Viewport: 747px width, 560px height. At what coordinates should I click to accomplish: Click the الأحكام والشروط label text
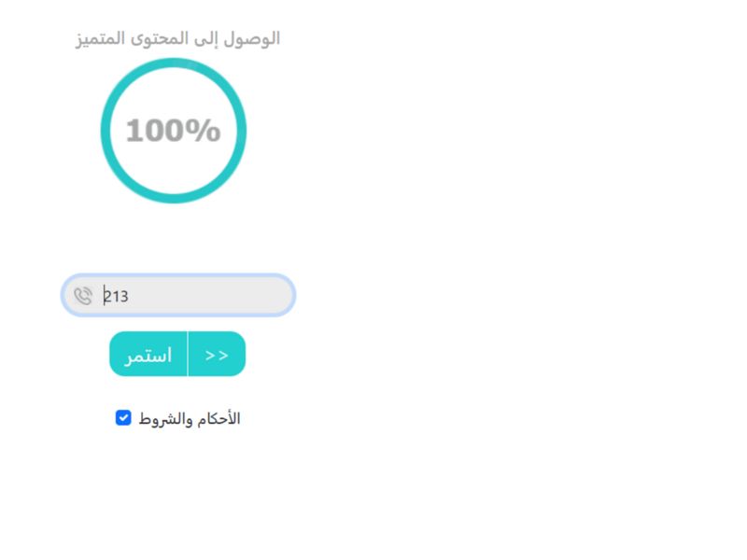(x=190, y=419)
